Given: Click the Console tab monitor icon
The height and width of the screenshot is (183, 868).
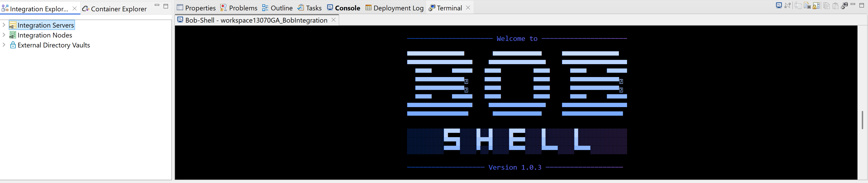Looking at the screenshot, I should tap(330, 7).
